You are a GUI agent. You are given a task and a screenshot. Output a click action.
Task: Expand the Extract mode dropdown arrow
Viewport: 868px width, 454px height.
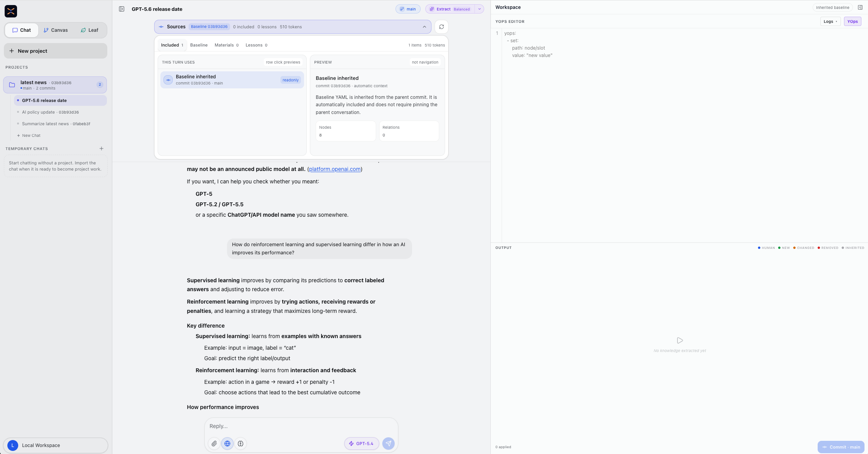click(x=480, y=9)
